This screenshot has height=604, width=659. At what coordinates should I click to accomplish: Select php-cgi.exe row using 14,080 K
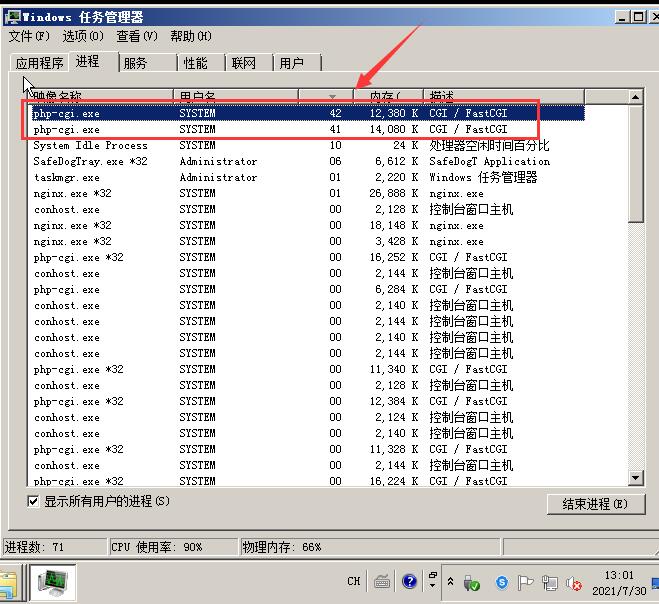point(308,129)
